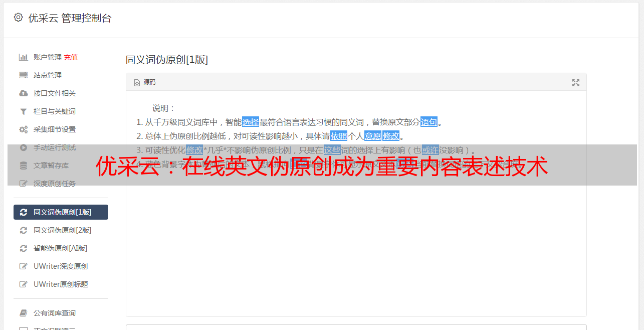Screen dimensions: 644x330
Task: Click the 站点管理 server icon
Action: coord(23,75)
